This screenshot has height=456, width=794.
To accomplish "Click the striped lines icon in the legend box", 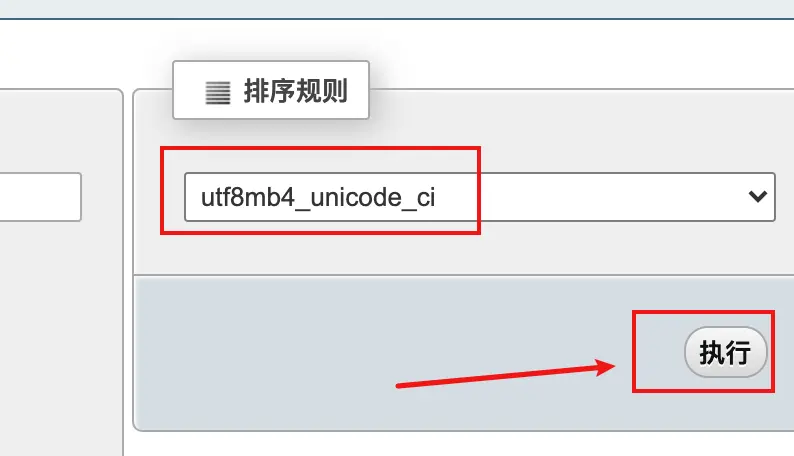I will pos(218,93).
